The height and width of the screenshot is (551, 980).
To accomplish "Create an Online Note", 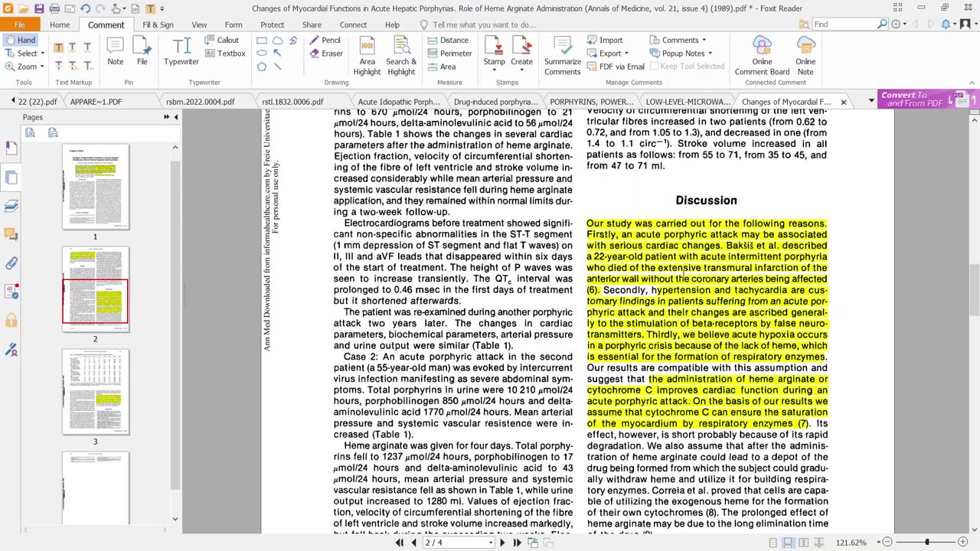I will point(805,55).
